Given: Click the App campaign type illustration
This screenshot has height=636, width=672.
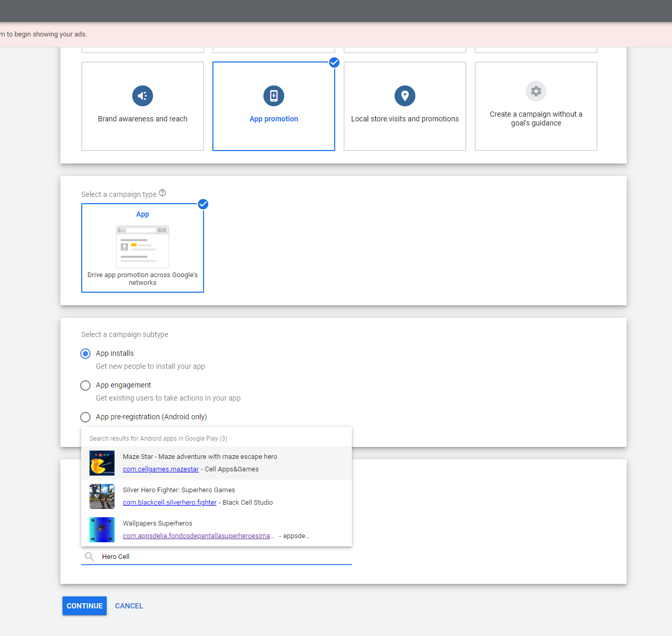Looking at the screenshot, I should pyautogui.click(x=143, y=246).
